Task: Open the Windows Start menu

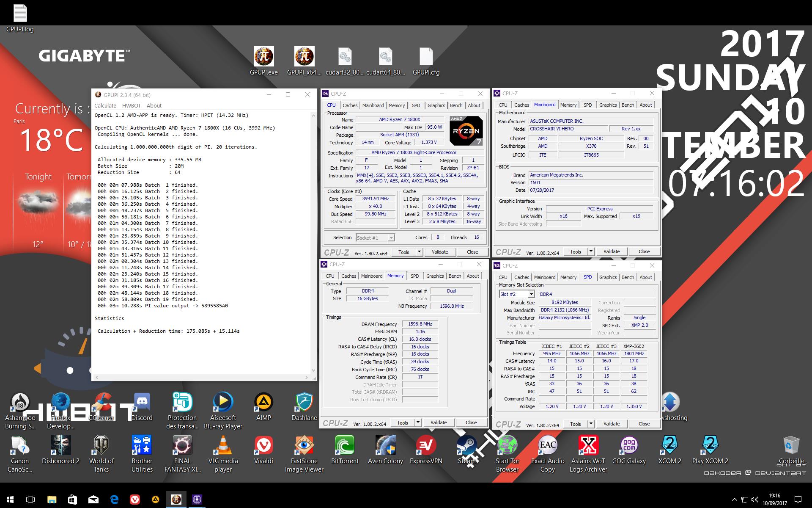Action: (x=10, y=500)
